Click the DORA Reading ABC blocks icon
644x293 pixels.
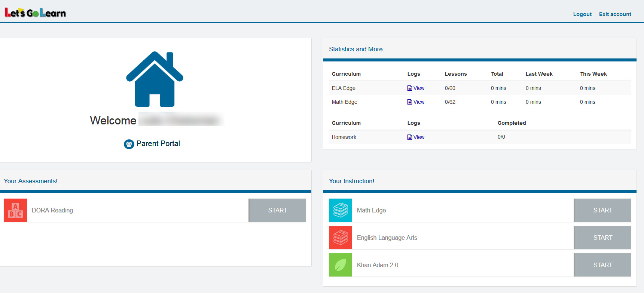click(x=15, y=210)
